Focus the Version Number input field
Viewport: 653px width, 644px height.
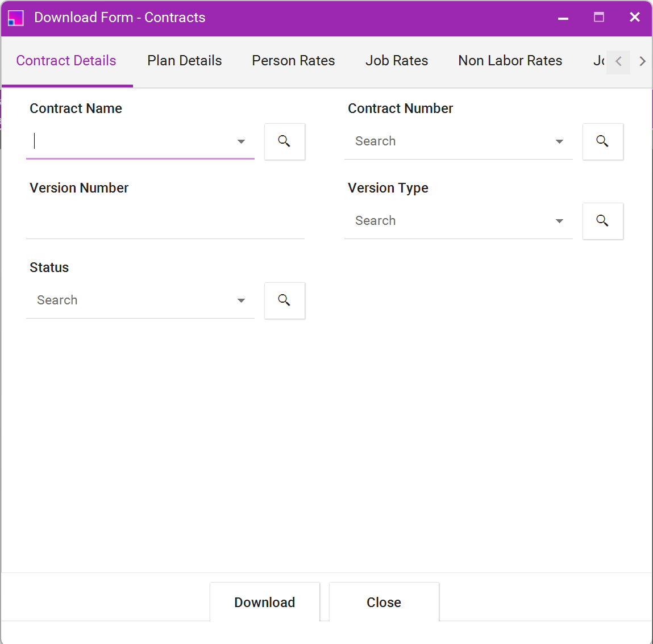click(x=165, y=221)
